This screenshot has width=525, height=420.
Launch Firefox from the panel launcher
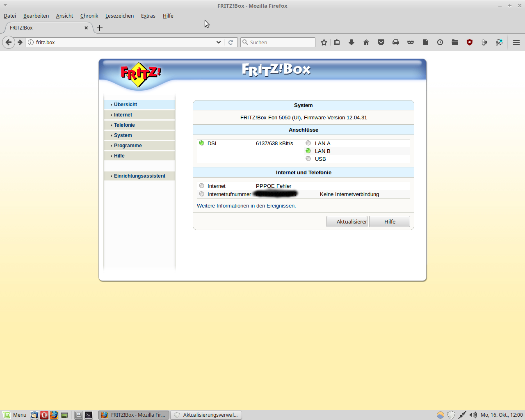click(54, 415)
